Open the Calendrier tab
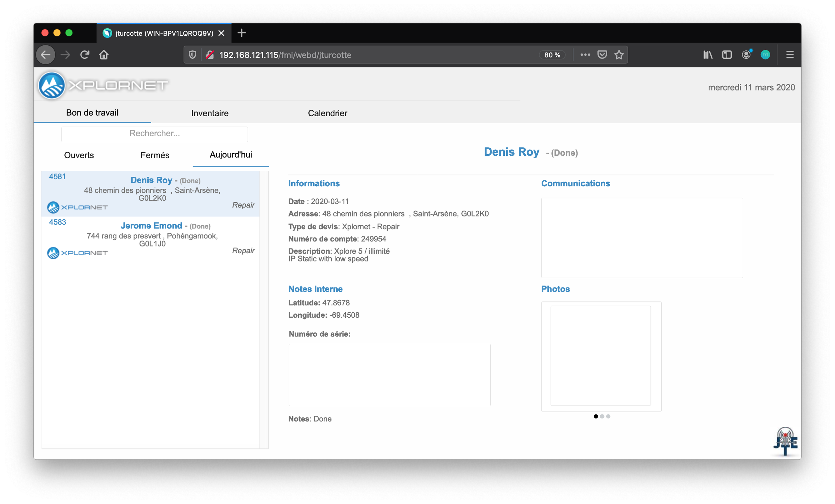The width and height of the screenshot is (835, 504). (x=327, y=113)
